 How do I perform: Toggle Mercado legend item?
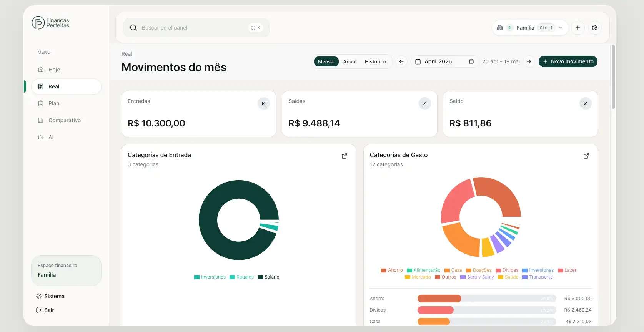[418, 277]
